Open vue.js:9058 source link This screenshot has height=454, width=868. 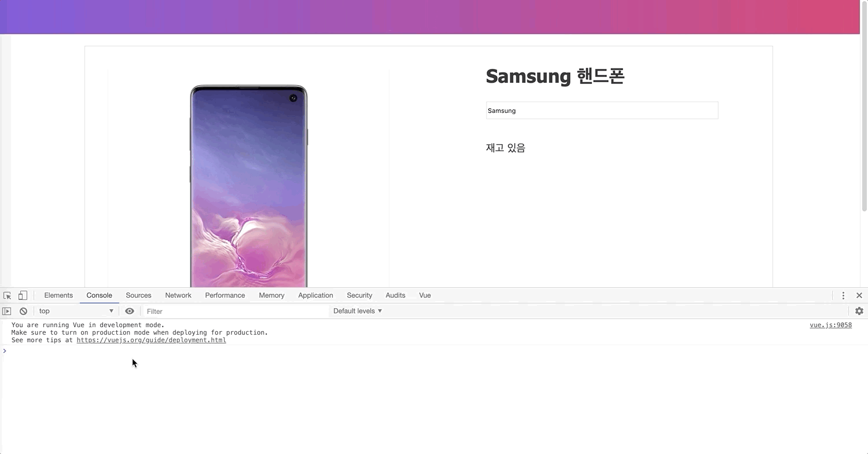(x=830, y=325)
